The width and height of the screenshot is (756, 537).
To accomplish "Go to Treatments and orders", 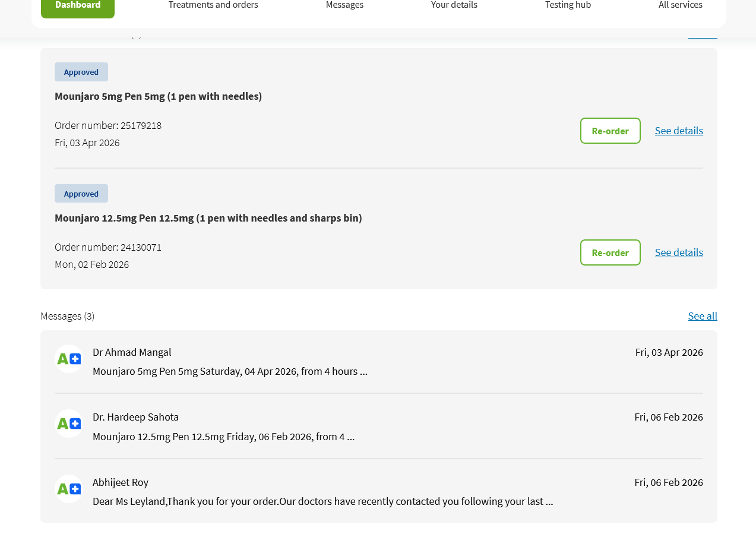I will tap(213, 5).
